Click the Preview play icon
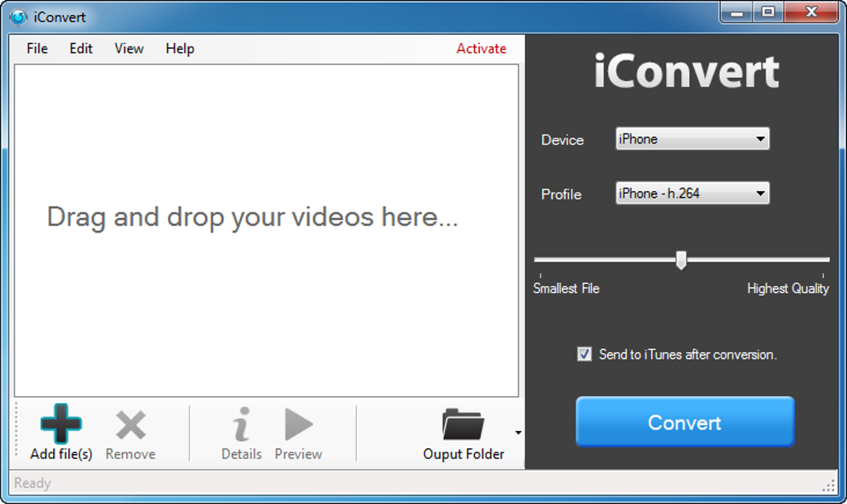 298,424
